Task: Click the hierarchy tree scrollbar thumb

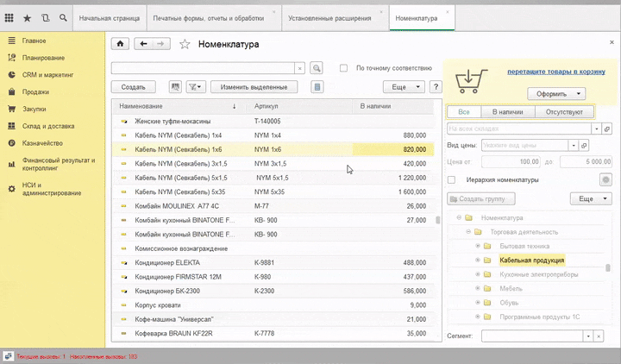Action: coord(608,267)
